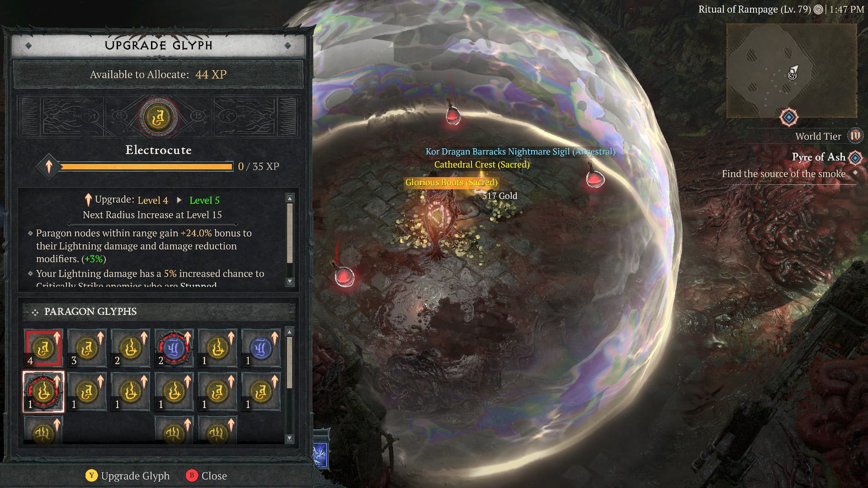The height and width of the screenshot is (488, 868).
Task: Click the second row level 1 glyph icon
Action: (43, 390)
